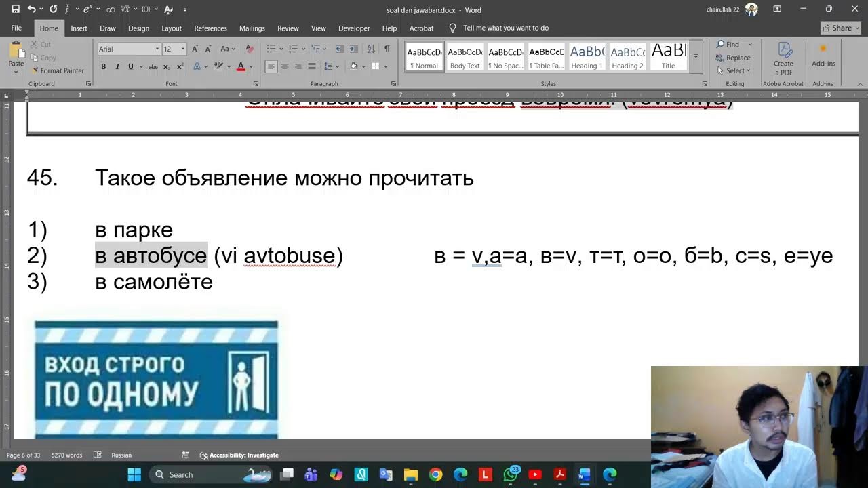Switch to the Developer tab
Viewport: 868px width, 488px height.
[354, 28]
